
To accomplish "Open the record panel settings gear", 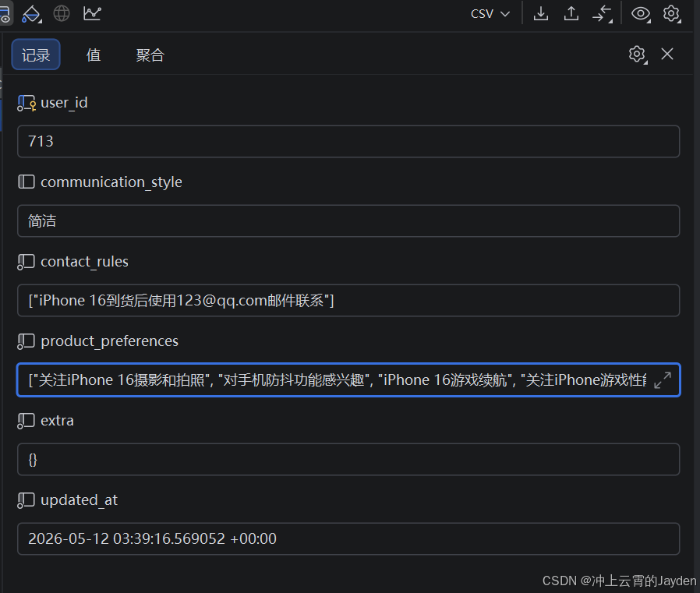I will tap(638, 55).
